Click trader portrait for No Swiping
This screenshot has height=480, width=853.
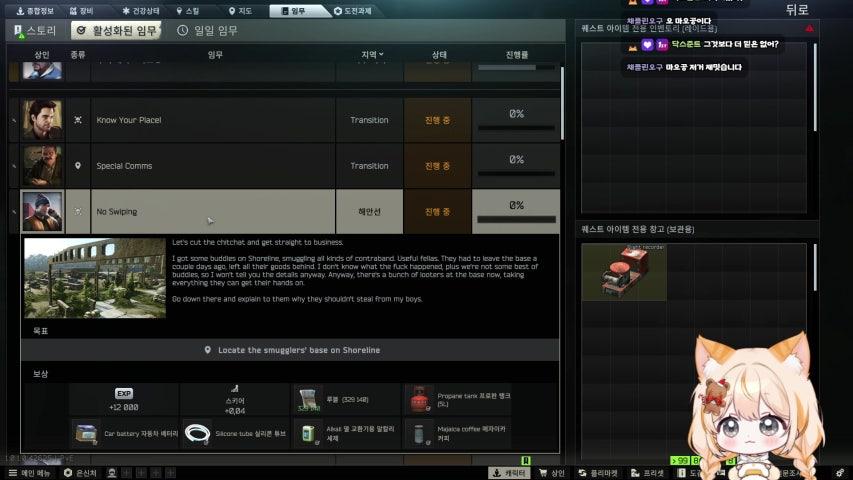42,211
